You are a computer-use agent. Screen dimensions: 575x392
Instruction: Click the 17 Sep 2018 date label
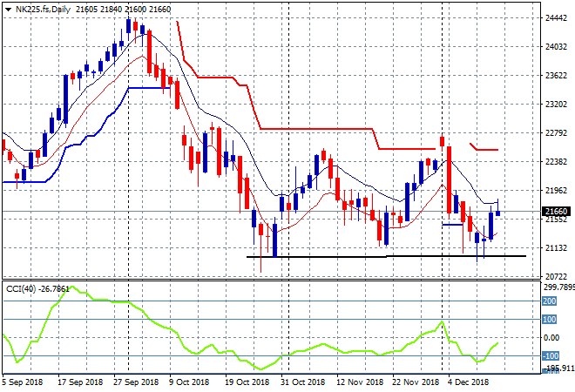(80, 382)
